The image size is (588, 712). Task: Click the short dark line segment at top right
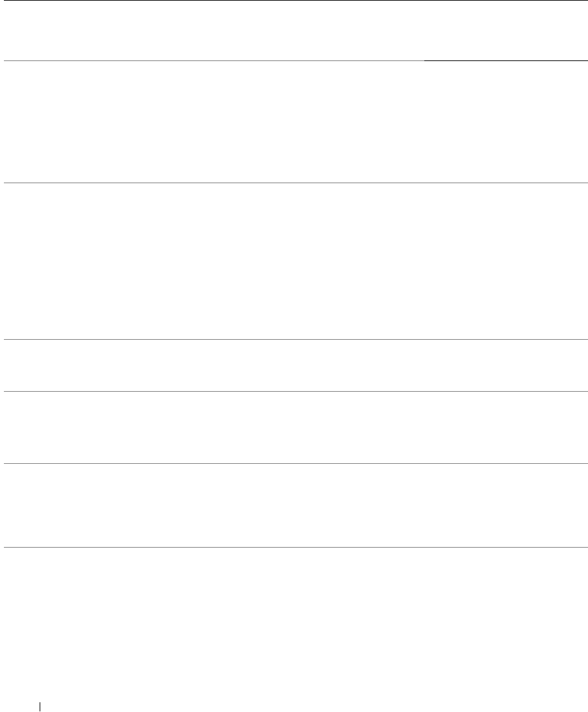point(505,60)
